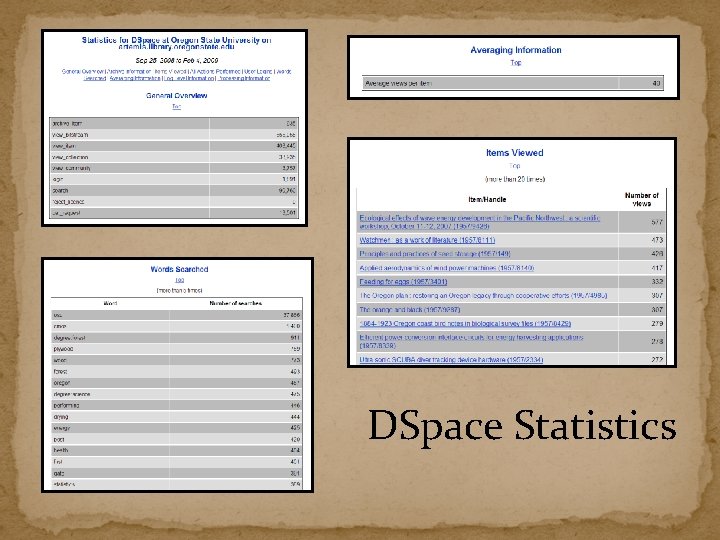Click the Top link under General Overview
Viewport: 720px width, 540px height.
click(176, 107)
